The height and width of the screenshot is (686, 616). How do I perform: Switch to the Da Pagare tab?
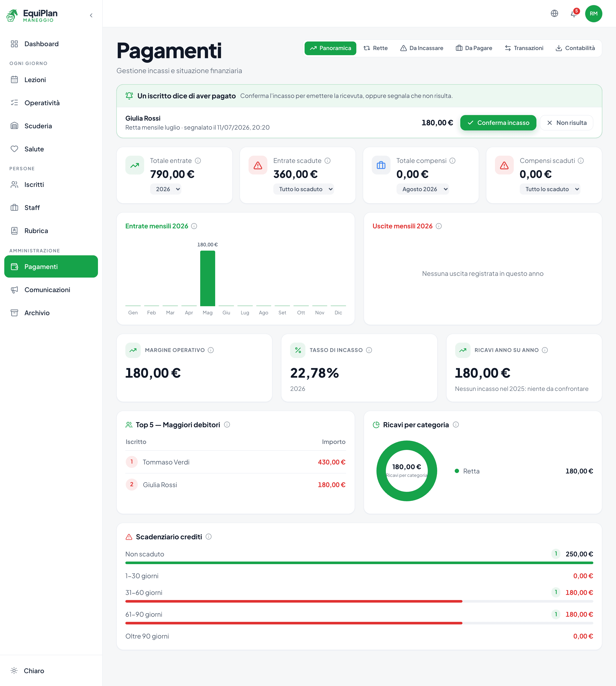tap(474, 48)
